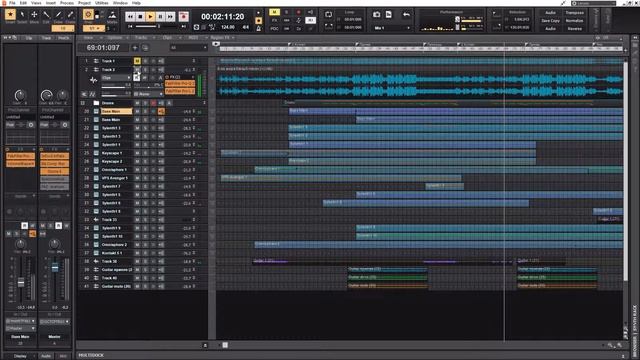Open the Clips edit filter dropdown on Track 2

pyautogui.click(x=116, y=78)
